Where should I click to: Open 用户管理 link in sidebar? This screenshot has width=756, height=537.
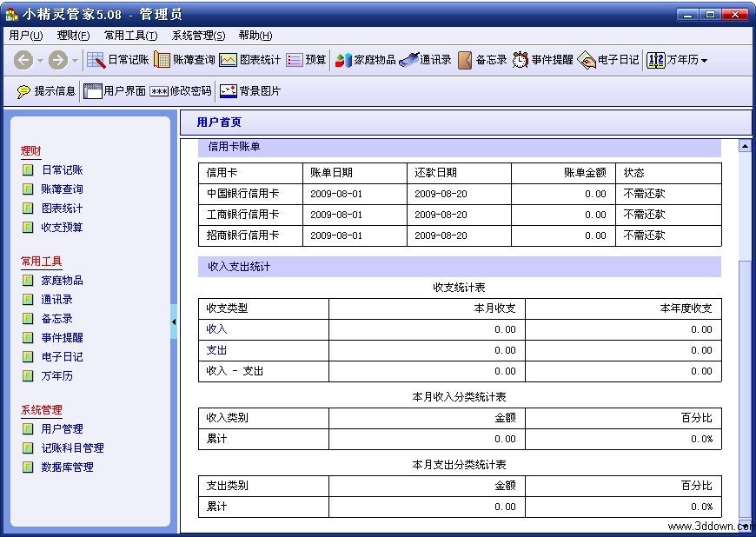coord(63,428)
